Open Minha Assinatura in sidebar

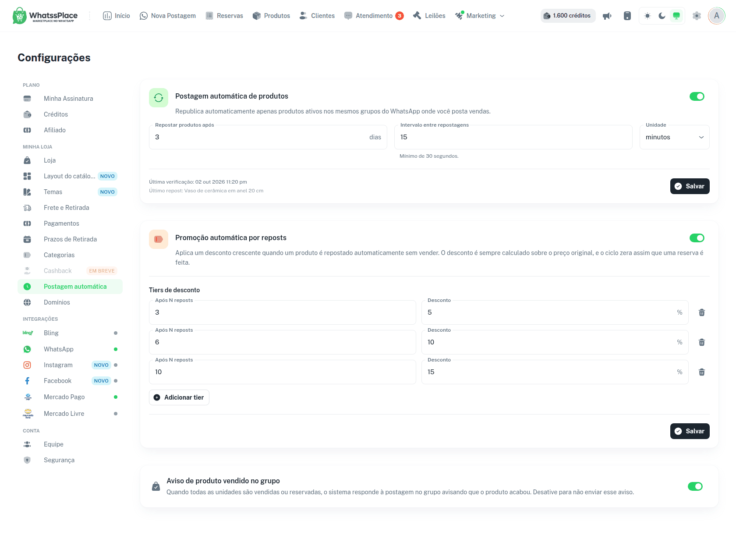(x=70, y=99)
